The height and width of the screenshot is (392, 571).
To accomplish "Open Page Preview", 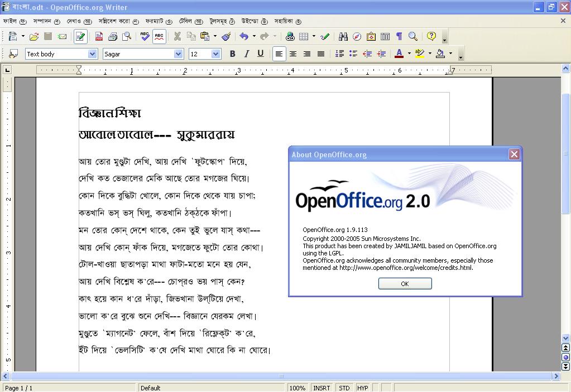I will point(126,36).
